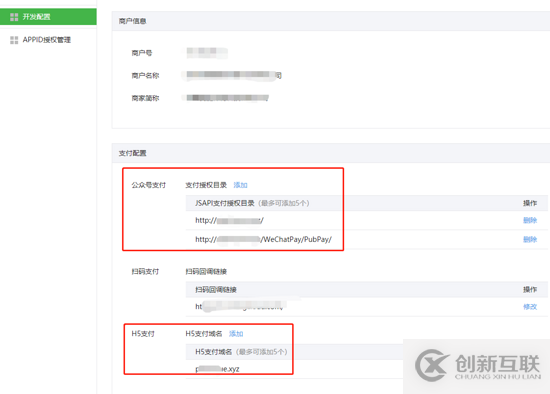This screenshot has height=394, width=550.
Task: Click the 公众号支付 label
Action: pyautogui.click(x=148, y=185)
